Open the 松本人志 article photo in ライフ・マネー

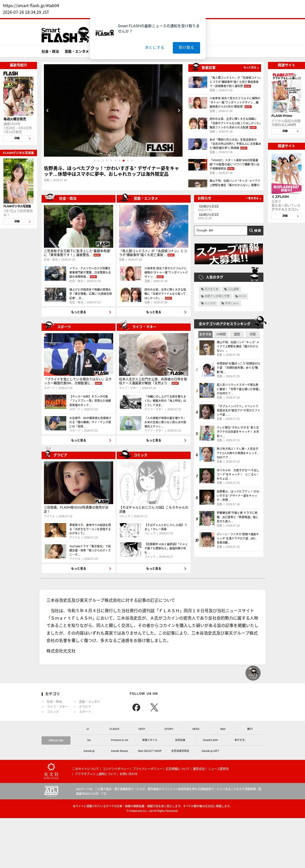154,354
